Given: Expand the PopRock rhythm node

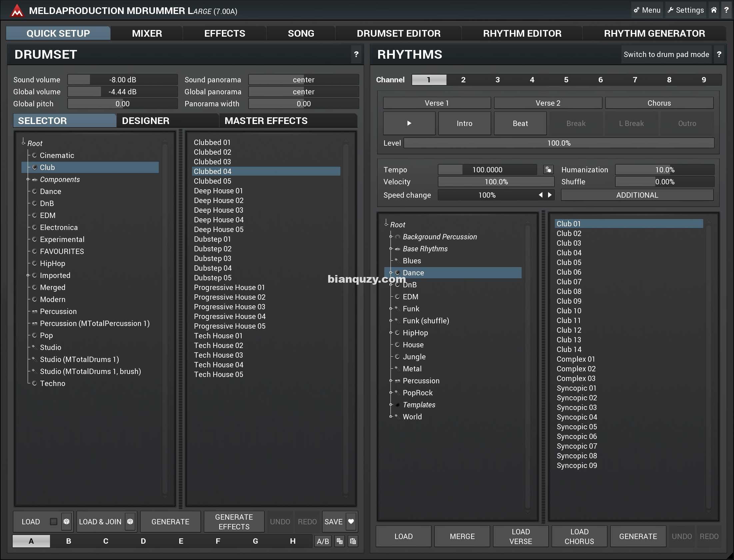Looking at the screenshot, I should 391,393.
